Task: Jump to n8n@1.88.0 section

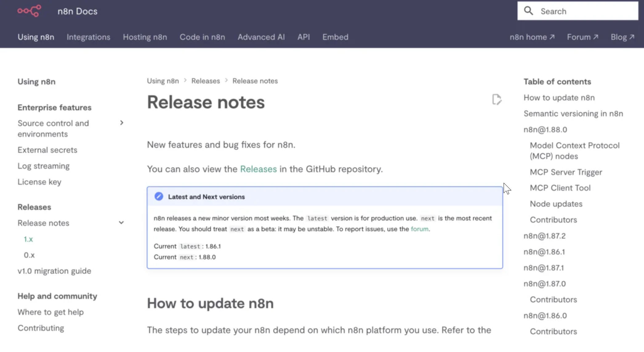Action: pos(545,130)
